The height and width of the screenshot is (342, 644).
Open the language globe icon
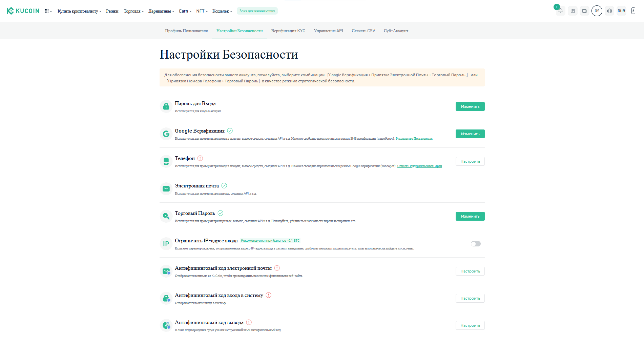[609, 11]
